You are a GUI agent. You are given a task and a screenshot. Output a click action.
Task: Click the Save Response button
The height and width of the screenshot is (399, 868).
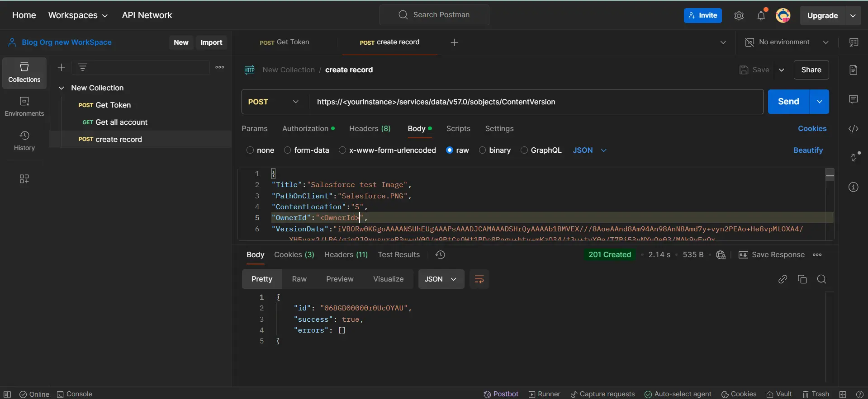(772, 255)
